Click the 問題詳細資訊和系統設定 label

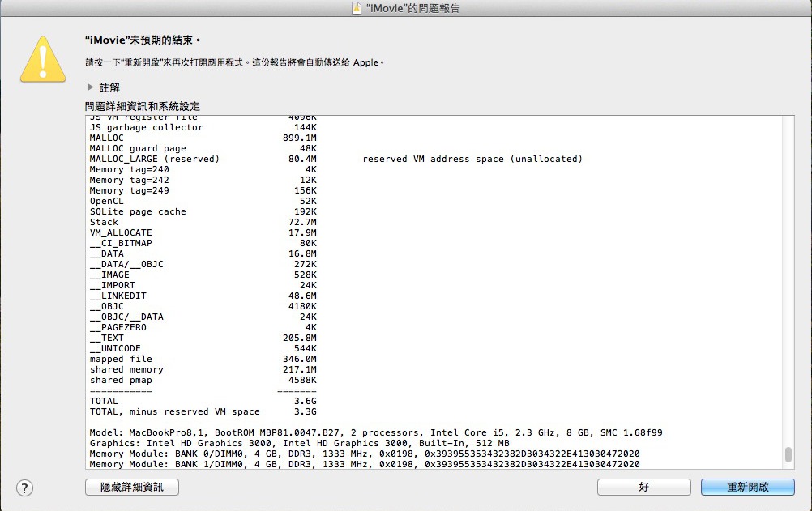[143, 106]
